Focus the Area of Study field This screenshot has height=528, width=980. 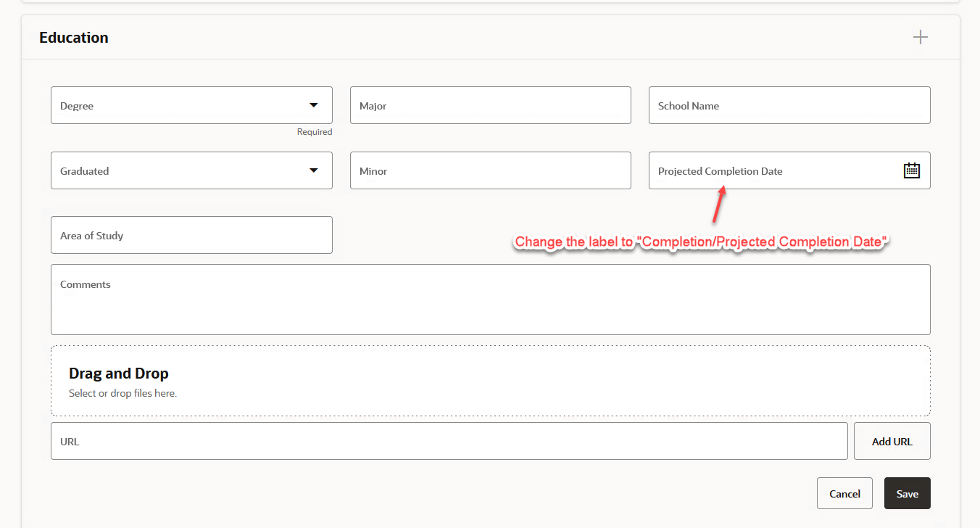(191, 234)
